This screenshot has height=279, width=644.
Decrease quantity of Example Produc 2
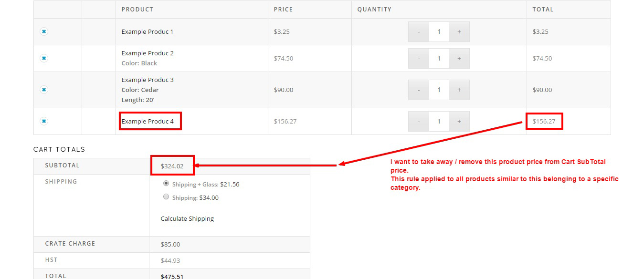(419, 59)
